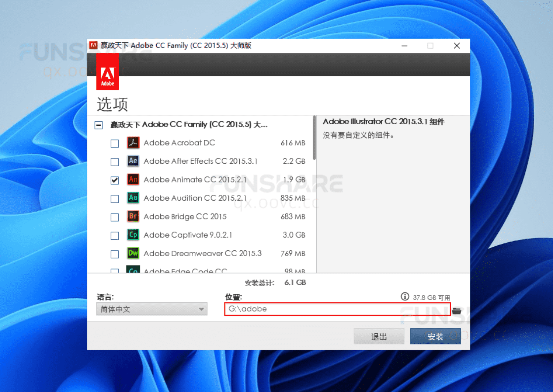
Task: Open the language dropdown showing 简体中文
Action: pos(152,309)
